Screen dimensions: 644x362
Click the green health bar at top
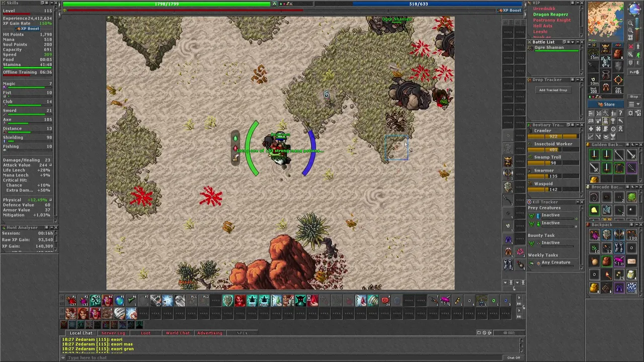[x=167, y=4]
